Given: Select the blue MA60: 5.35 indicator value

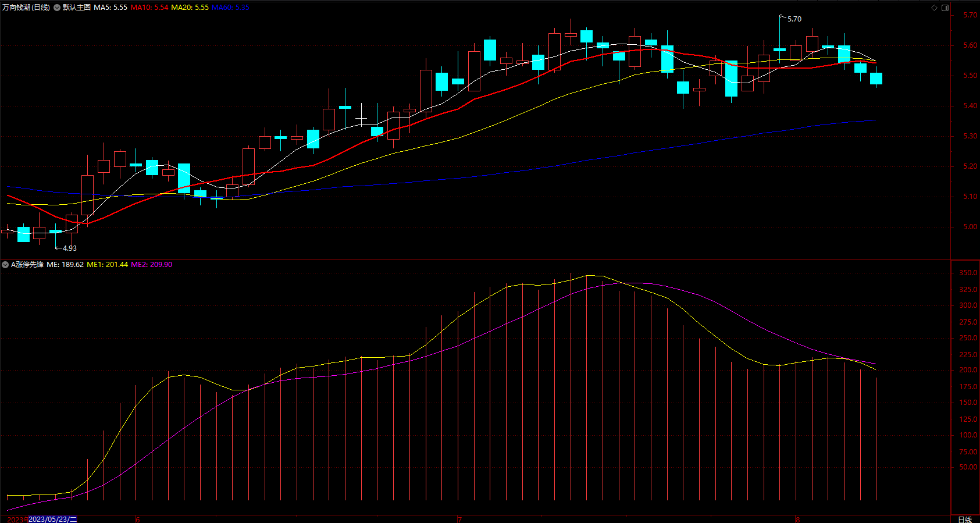Looking at the screenshot, I should 230,8.
